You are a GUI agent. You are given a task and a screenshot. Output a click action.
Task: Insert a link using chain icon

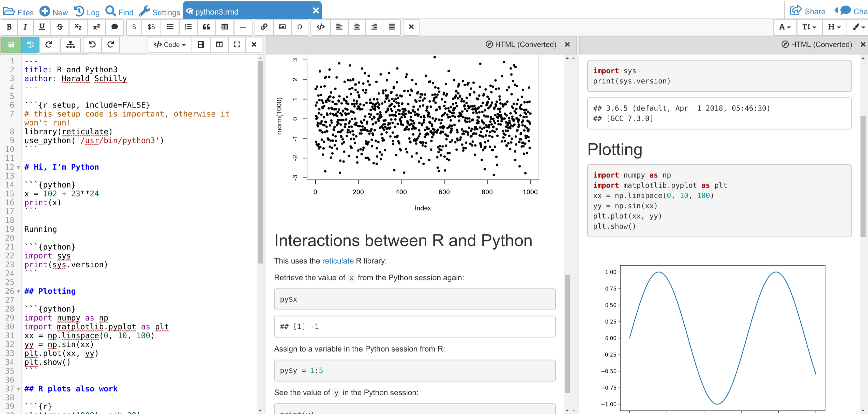(x=264, y=27)
